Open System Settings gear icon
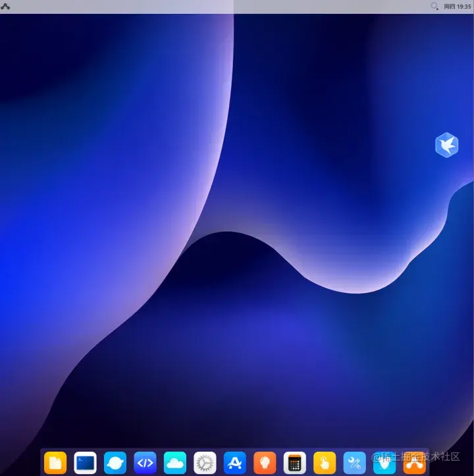The width and height of the screenshot is (474, 476). pos(205,463)
